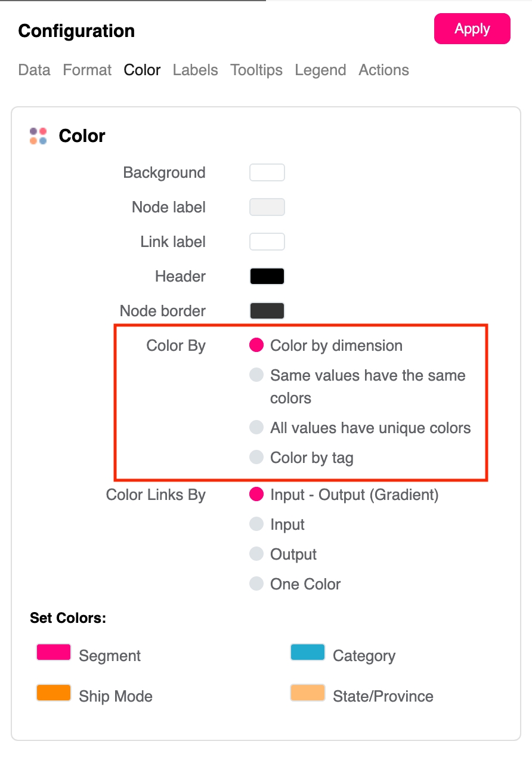532x772 pixels.
Task: Choose One Color for links
Action: point(256,584)
